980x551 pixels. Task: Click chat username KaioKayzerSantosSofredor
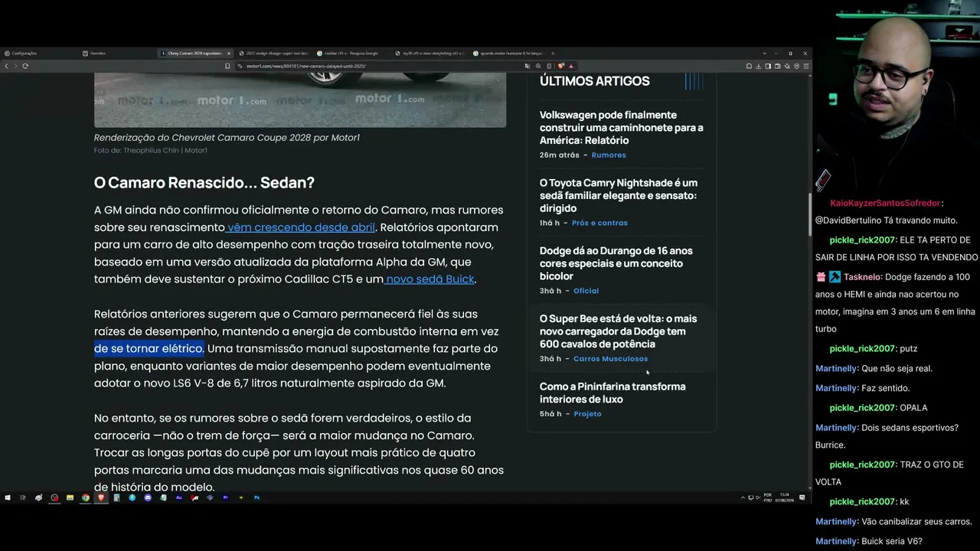tap(885, 204)
